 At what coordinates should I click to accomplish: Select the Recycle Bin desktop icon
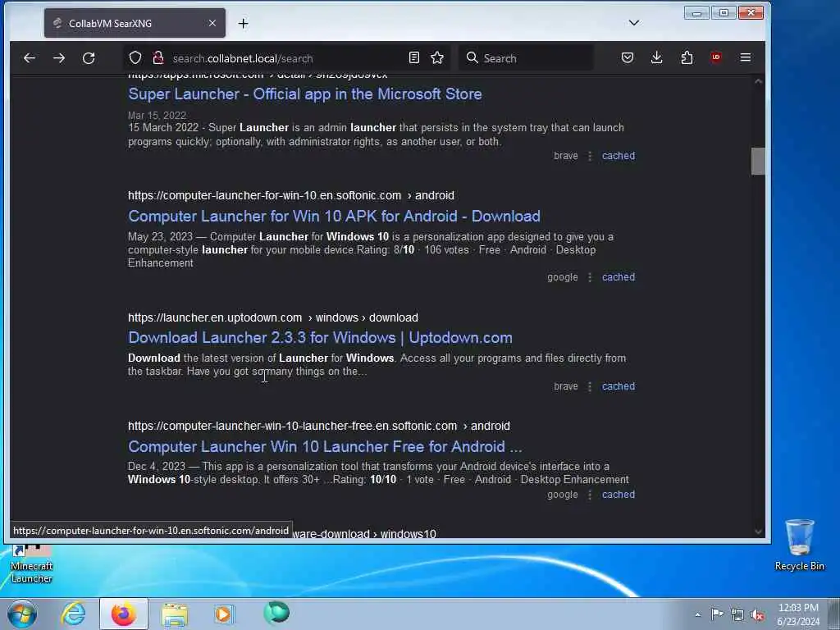click(799, 545)
